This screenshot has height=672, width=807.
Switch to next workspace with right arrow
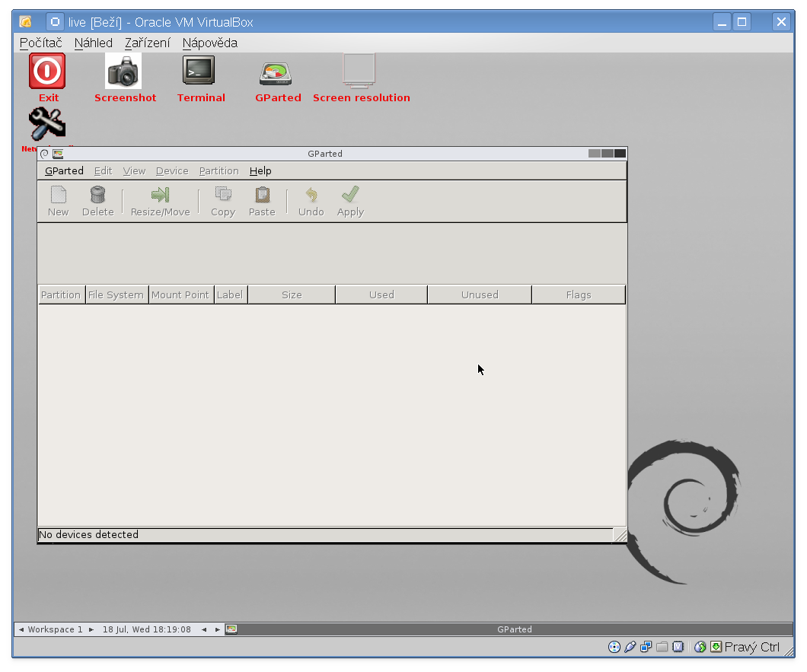[x=91, y=630]
